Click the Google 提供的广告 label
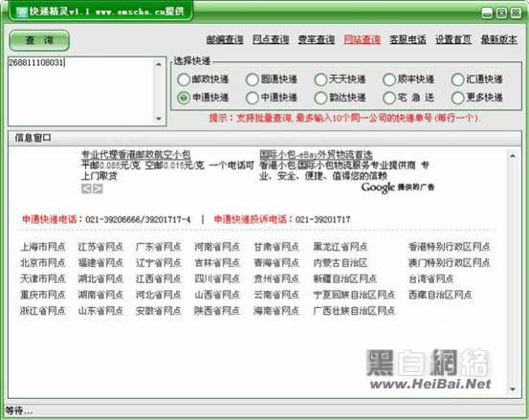The image size is (529, 420). [398, 188]
